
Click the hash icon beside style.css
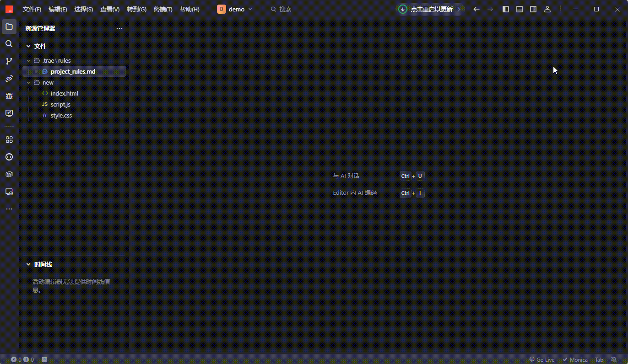45,115
